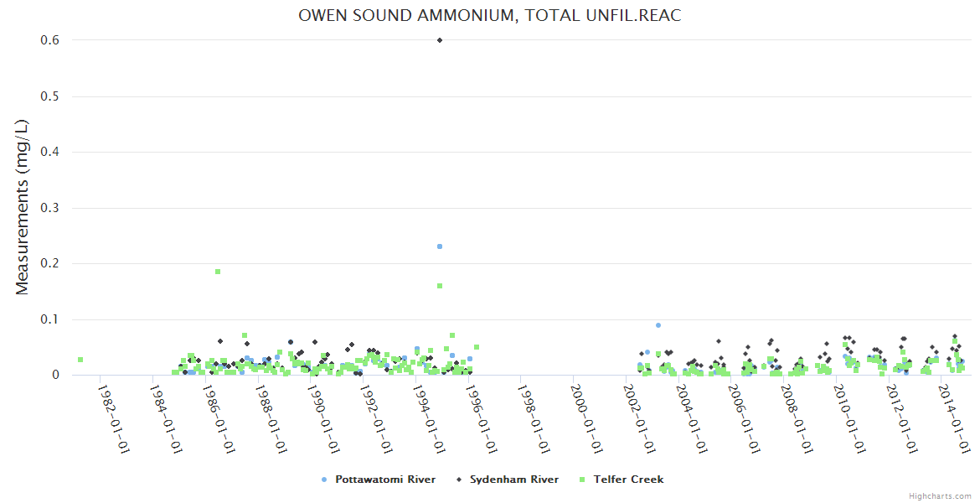Open the Highcharts.com credits link
The image size is (980, 503).
pyautogui.click(x=940, y=495)
